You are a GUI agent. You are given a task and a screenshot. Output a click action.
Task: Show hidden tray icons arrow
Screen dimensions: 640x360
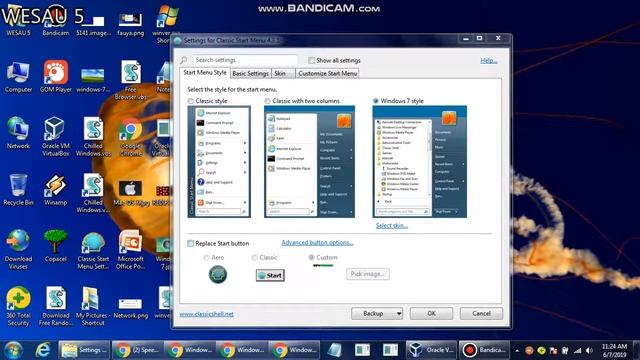pos(517,350)
